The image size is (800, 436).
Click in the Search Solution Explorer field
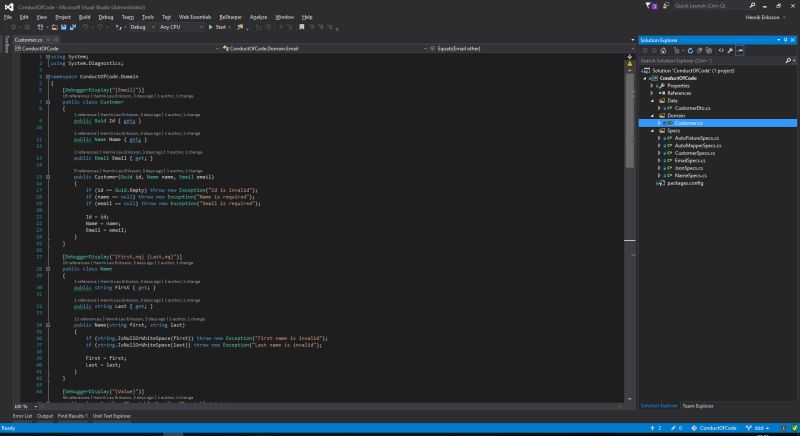coord(712,61)
